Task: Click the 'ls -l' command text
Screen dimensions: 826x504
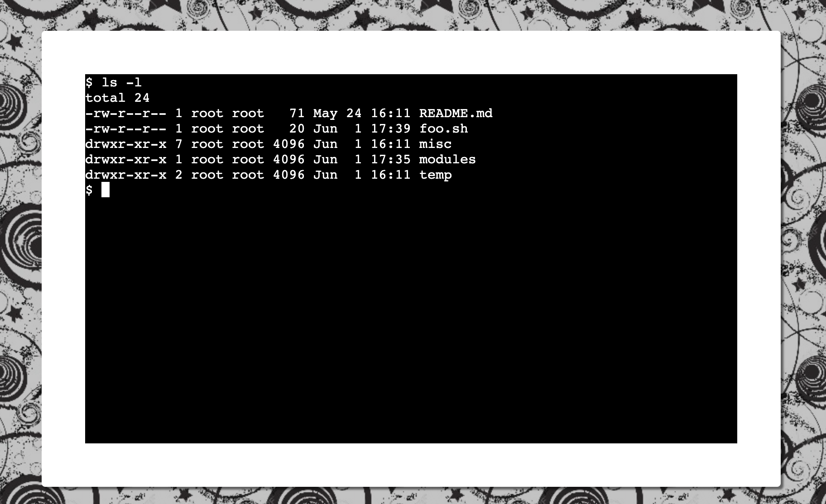Action: (121, 82)
